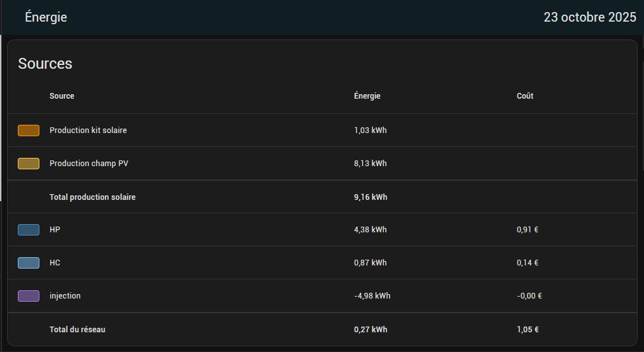644x352 pixels.
Task: Open the Production champ PV source row
Action: click(x=89, y=164)
